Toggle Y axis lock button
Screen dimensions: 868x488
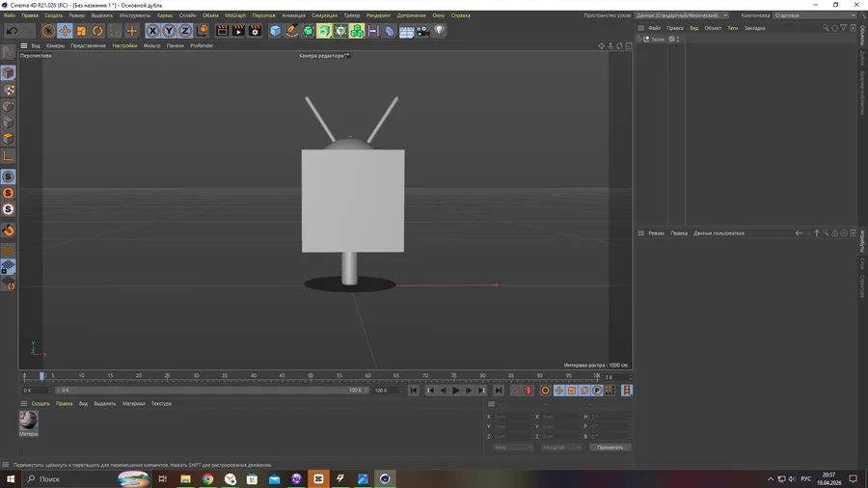pyautogui.click(x=169, y=31)
